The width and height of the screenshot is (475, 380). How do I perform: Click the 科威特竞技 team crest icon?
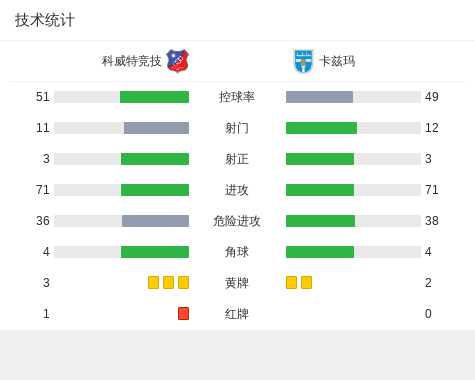pos(178,61)
